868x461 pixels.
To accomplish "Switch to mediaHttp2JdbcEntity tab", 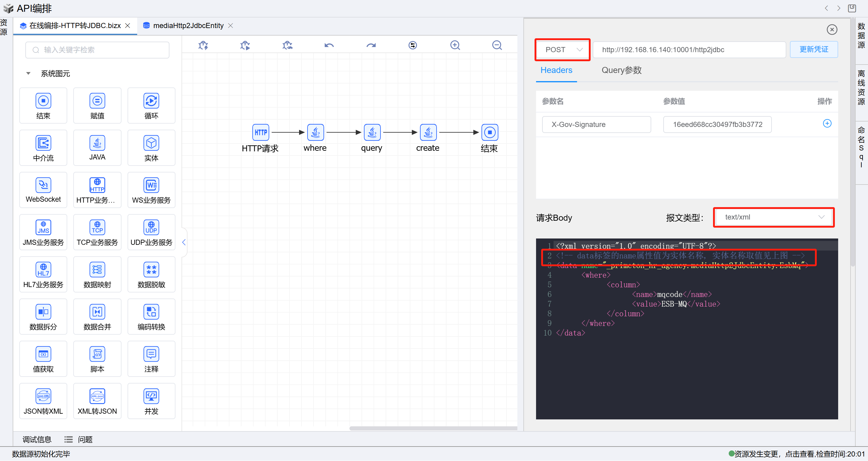I will 188,26.
